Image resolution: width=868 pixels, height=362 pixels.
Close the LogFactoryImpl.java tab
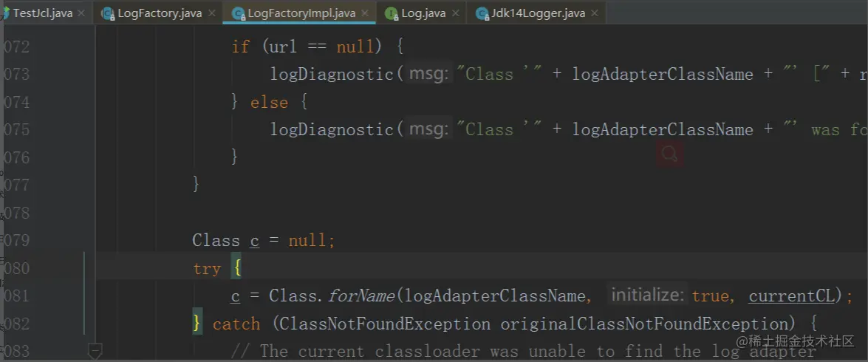pyautogui.click(x=364, y=13)
